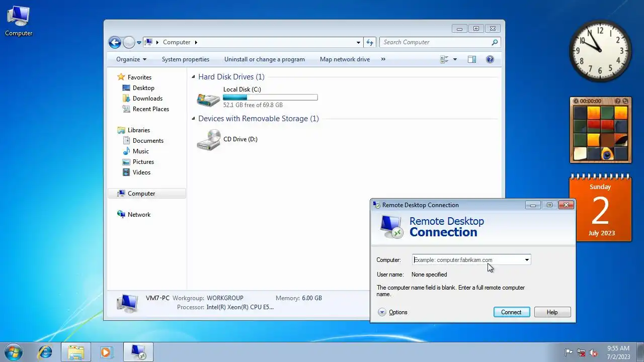Click the Windows Explorer taskbar icon
Viewport: 644px width, 362px height.
point(76,352)
